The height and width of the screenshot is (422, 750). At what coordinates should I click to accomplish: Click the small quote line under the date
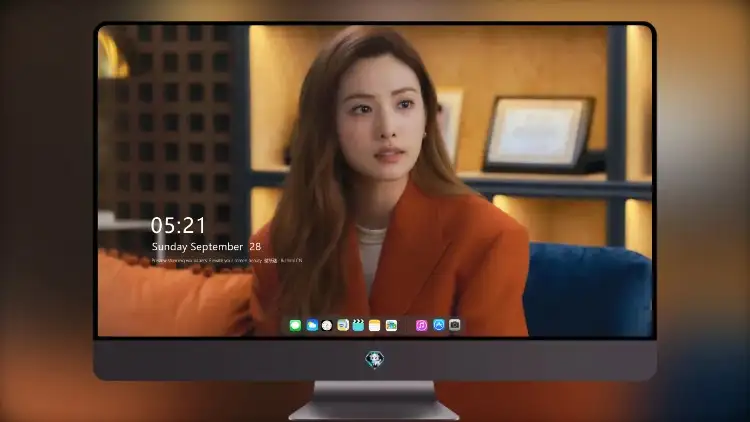coord(227,261)
